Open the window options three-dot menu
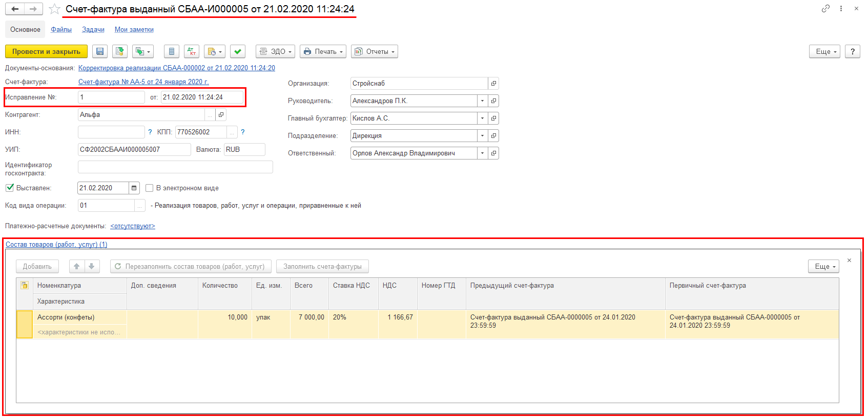This screenshot has height=418, width=868. point(841,8)
